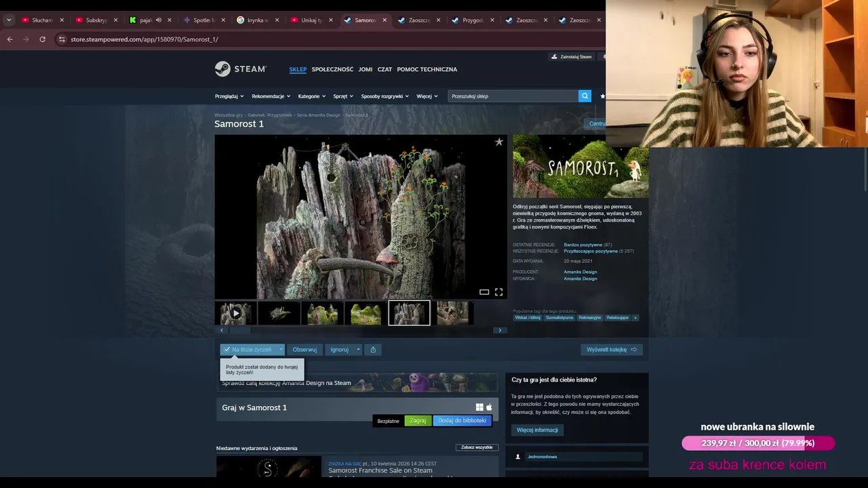868x488 pixels.
Task: Play the trailer video thumbnail
Action: click(235, 313)
